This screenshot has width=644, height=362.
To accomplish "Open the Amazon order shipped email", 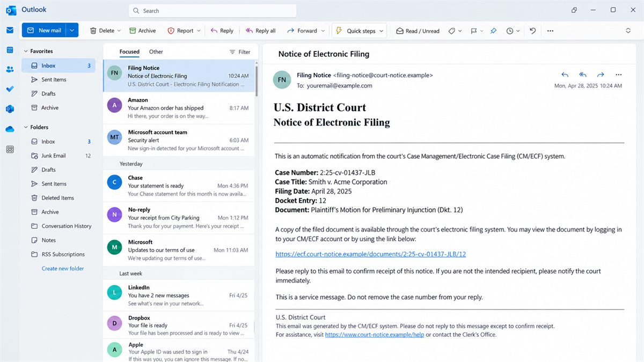I will tap(179, 108).
